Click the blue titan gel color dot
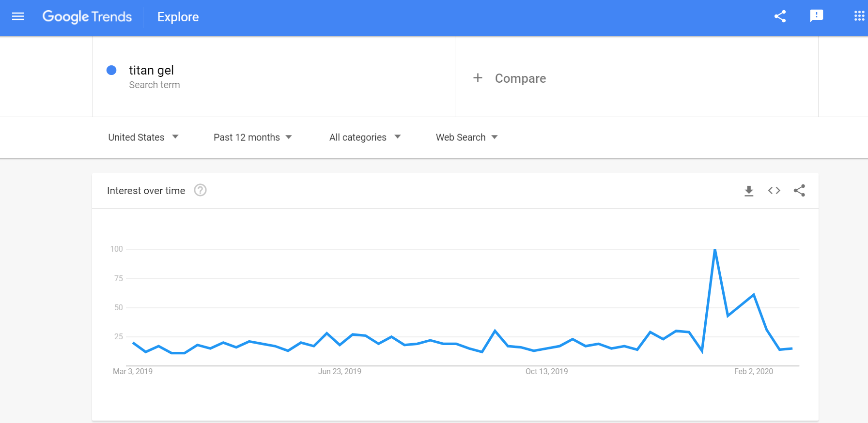Screen dimensions: 868x423 (x=111, y=70)
